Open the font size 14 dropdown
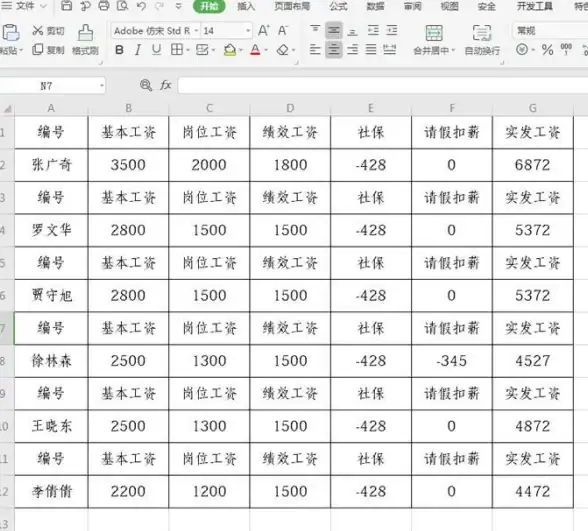This screenshot has width=588, height=531. [x=248, y=31]
